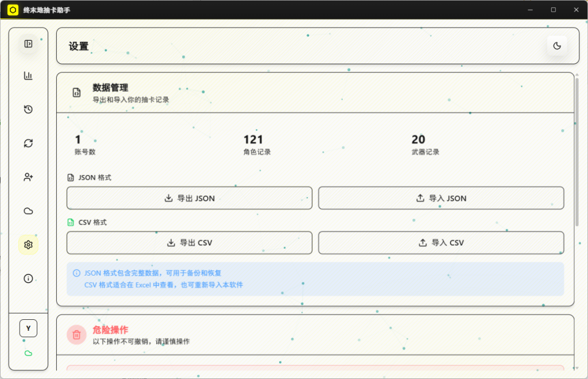Click the Y account avatar button
Viewport: 588px width, 379px height.
pos(28,328)
